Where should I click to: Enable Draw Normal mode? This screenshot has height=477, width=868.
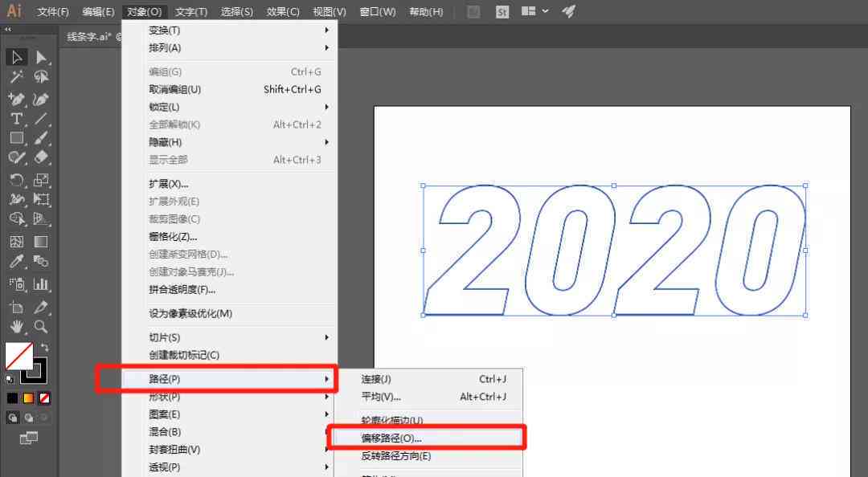pyautogui.click(x=13, y=418)
